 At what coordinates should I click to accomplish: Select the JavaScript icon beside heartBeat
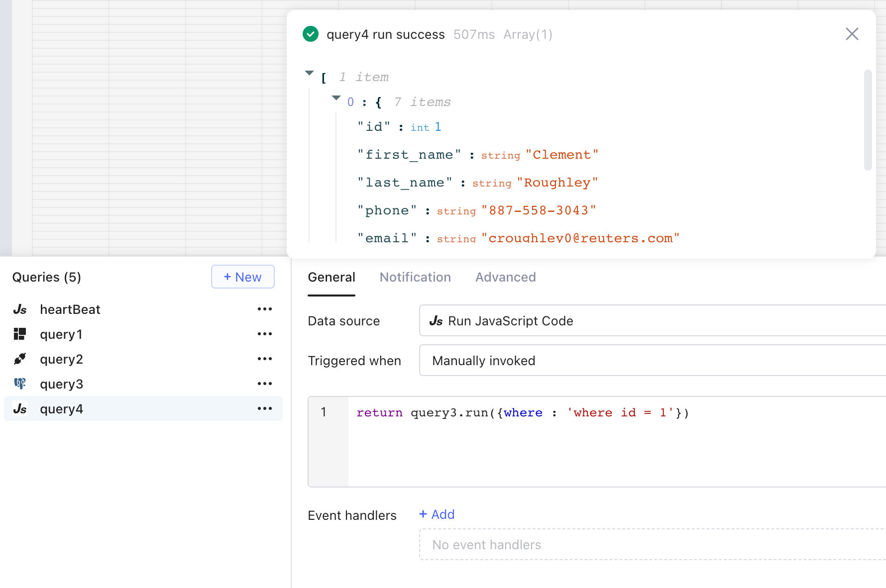(20, 309)
